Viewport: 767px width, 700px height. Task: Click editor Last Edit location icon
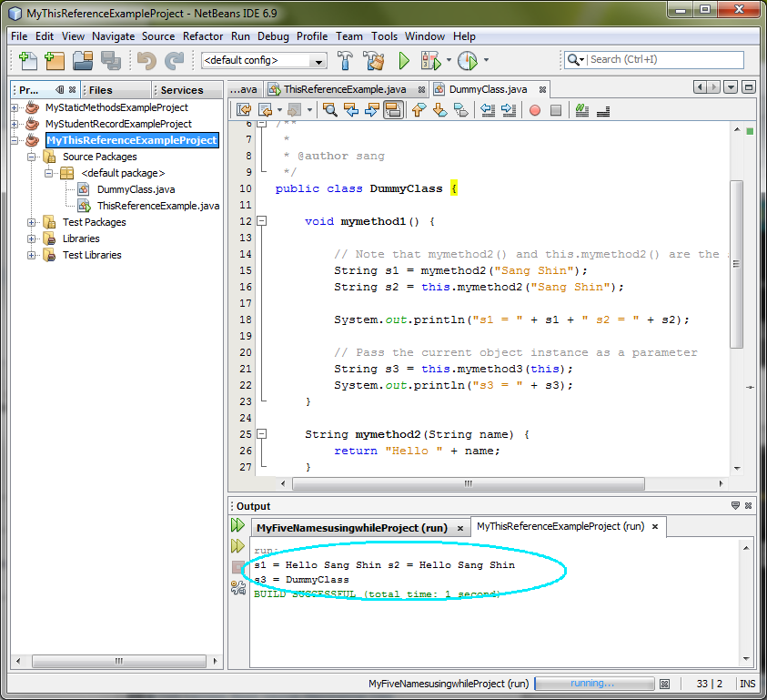tap(244, 110)
